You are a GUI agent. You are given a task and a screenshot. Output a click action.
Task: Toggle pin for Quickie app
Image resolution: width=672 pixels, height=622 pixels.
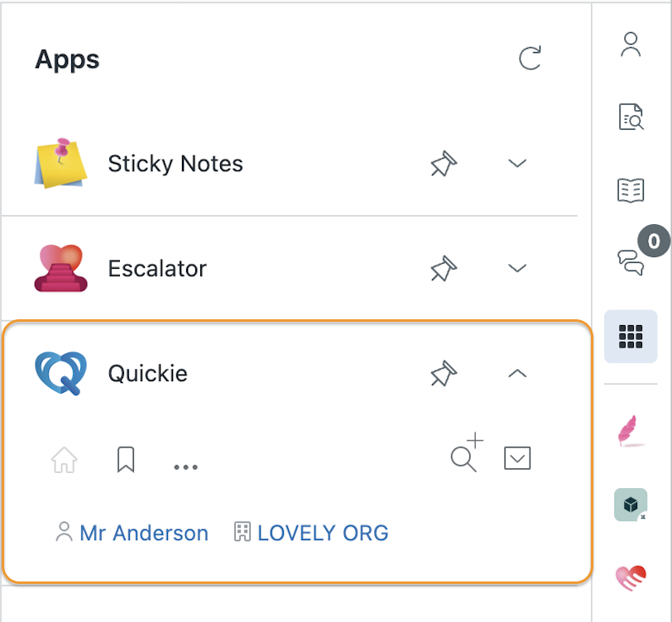(x=444, y=373)
